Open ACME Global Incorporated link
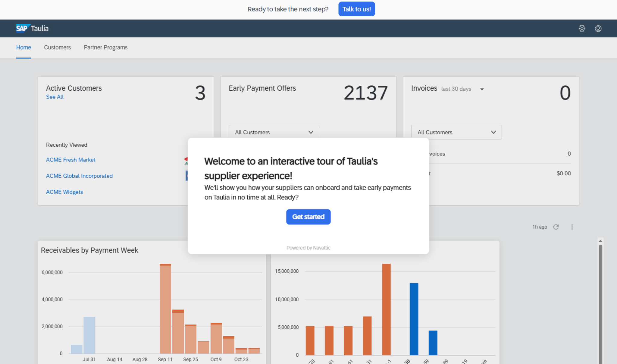Image resolution: width=617 pixels, height=364 pixels. [x=79, y=176]
